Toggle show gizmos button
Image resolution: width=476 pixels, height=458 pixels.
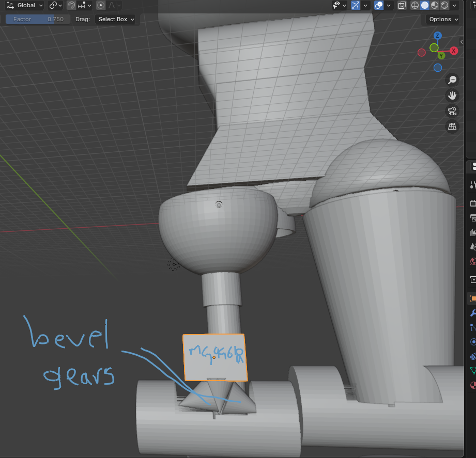click(355, 5)
